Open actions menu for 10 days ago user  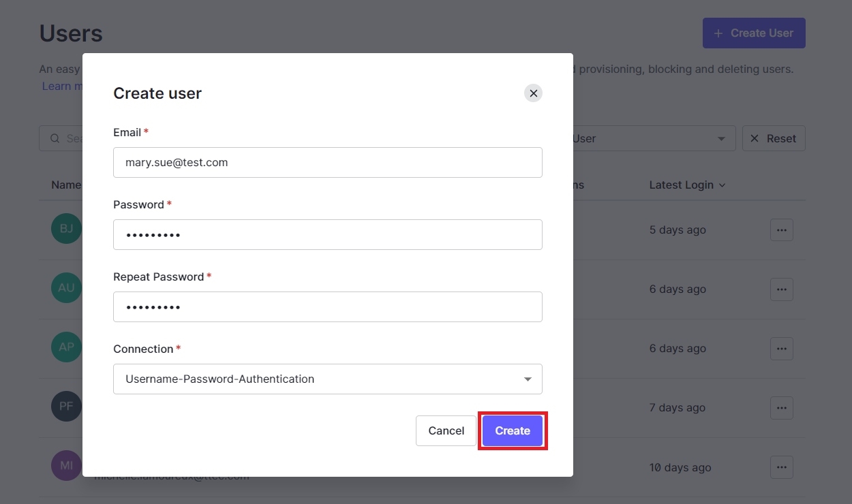[x=782, y=467]
